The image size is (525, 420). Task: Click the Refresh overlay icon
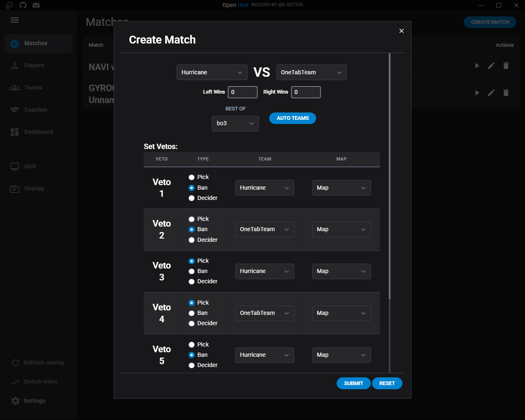(x=16, y=363)
